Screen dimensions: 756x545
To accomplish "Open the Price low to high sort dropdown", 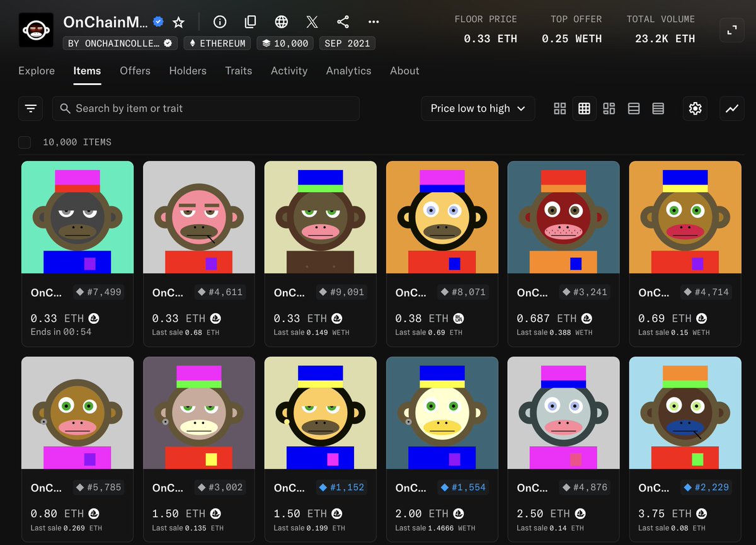I will pos(478,108).
